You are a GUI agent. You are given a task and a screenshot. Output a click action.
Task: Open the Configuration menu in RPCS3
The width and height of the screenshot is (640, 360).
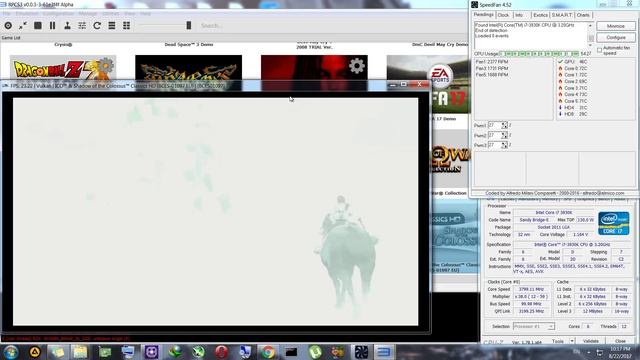point(58,13)
